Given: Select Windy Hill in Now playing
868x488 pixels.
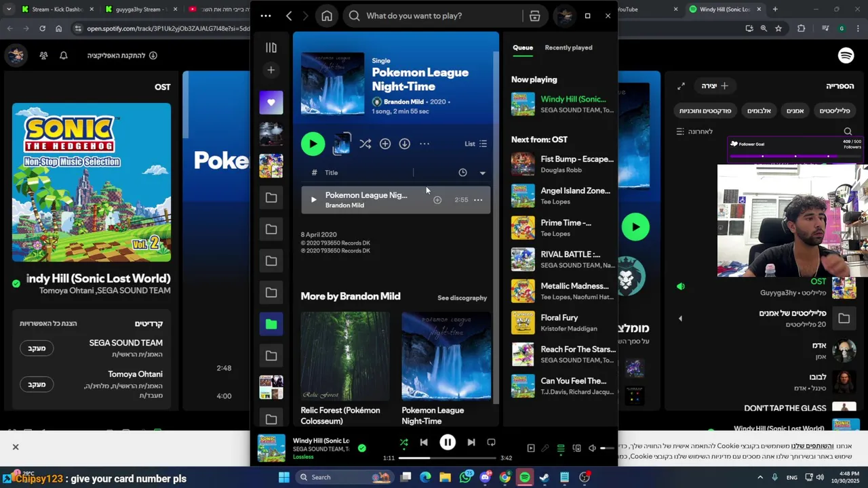Looking at the screenshot, I should [x=563, y=104].
